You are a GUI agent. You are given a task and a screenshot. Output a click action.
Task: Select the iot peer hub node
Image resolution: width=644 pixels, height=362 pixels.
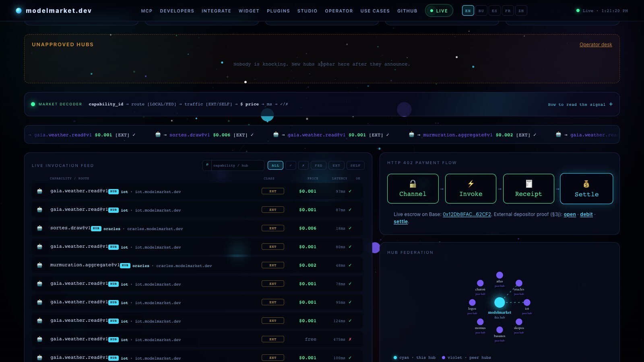527,302
